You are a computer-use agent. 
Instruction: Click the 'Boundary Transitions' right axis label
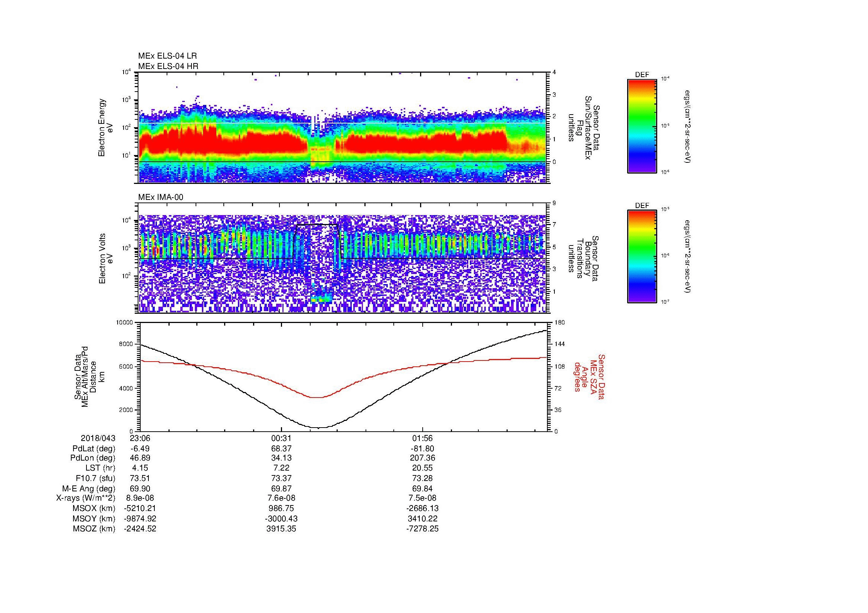click(584, 258)
